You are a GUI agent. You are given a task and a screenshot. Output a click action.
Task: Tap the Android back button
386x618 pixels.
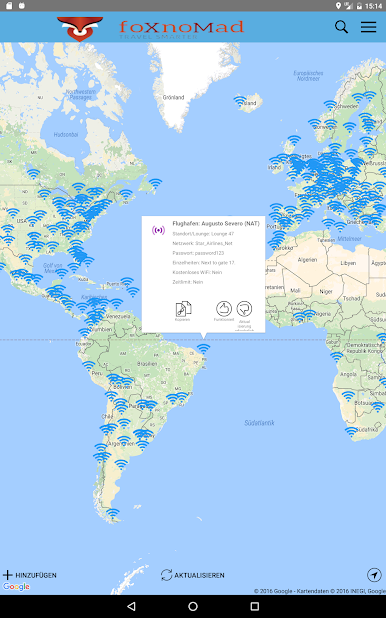[131, 606]
